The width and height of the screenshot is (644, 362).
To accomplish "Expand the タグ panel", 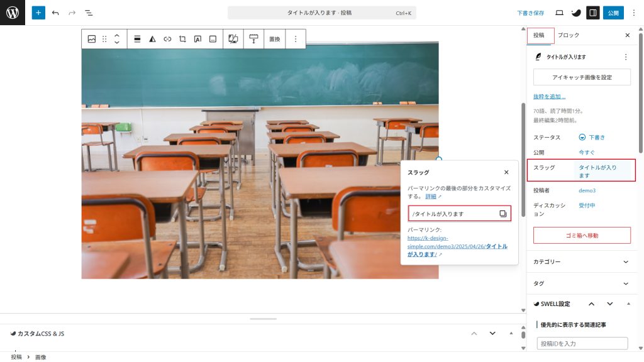I will pos(581,283).
